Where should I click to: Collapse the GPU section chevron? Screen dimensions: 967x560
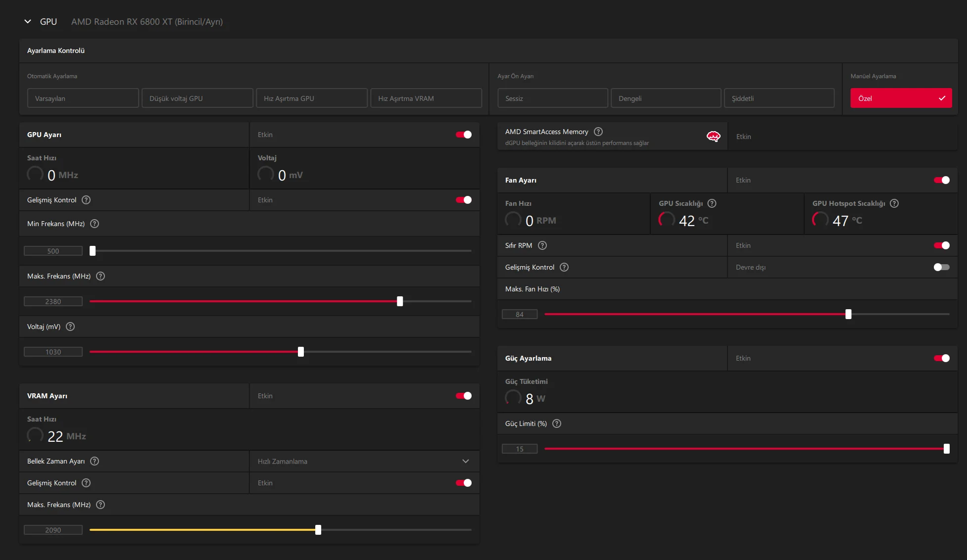pos(28,22)
